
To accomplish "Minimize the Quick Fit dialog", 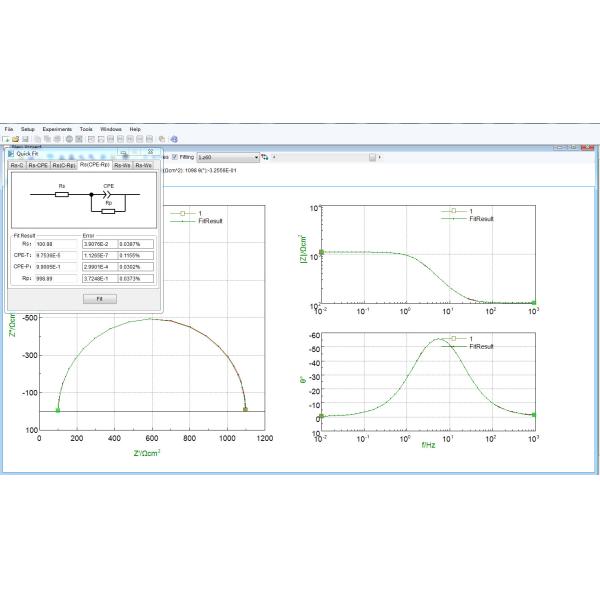I will coord(123,153).
